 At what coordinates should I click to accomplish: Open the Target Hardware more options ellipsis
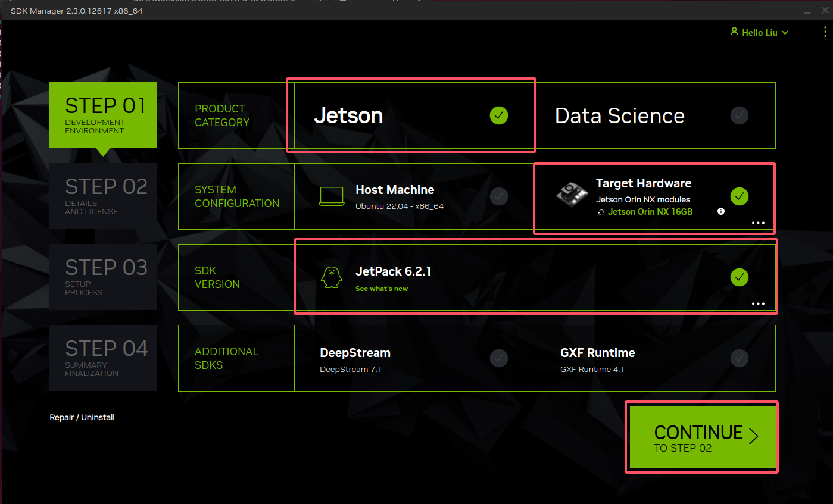pyautogui.click(x=758, y=223)
